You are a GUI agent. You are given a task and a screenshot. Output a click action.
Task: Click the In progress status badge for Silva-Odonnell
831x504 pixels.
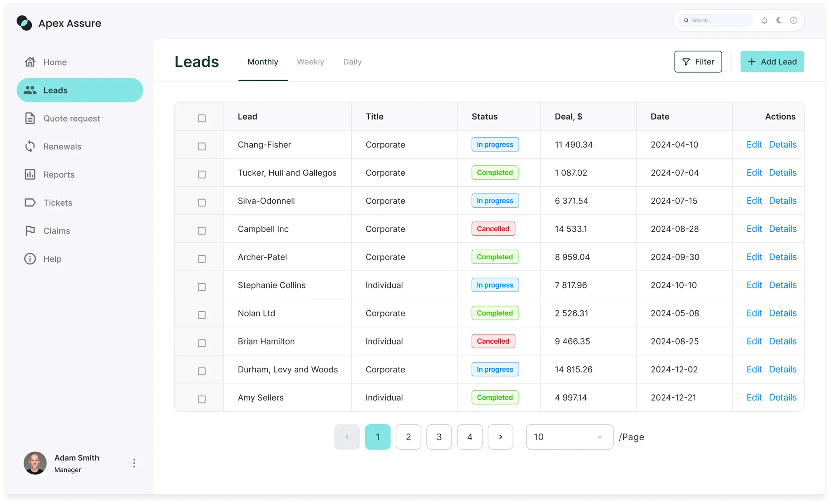495,200
